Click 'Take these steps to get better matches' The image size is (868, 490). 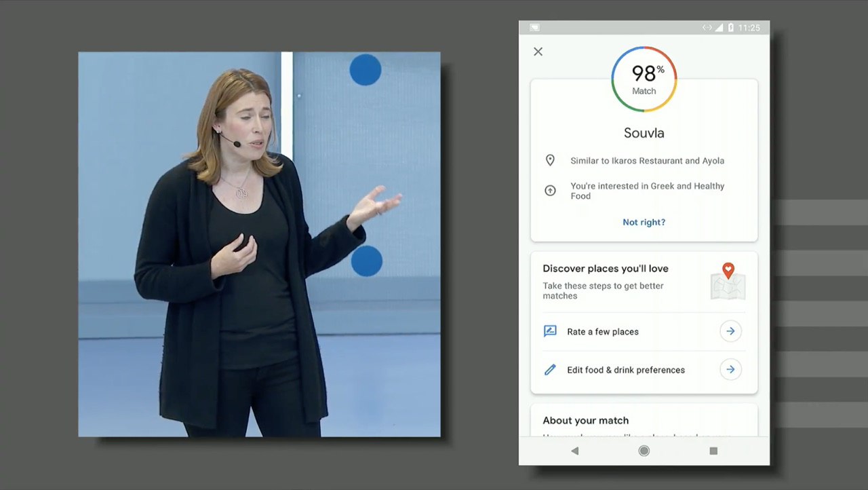(x=603, y=290)
